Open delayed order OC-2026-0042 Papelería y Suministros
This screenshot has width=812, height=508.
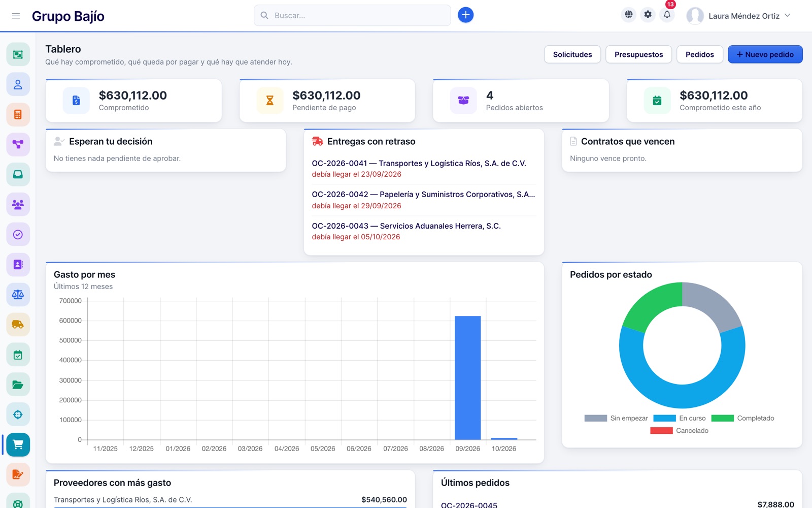pyautogui.click(x=423, y=194)
